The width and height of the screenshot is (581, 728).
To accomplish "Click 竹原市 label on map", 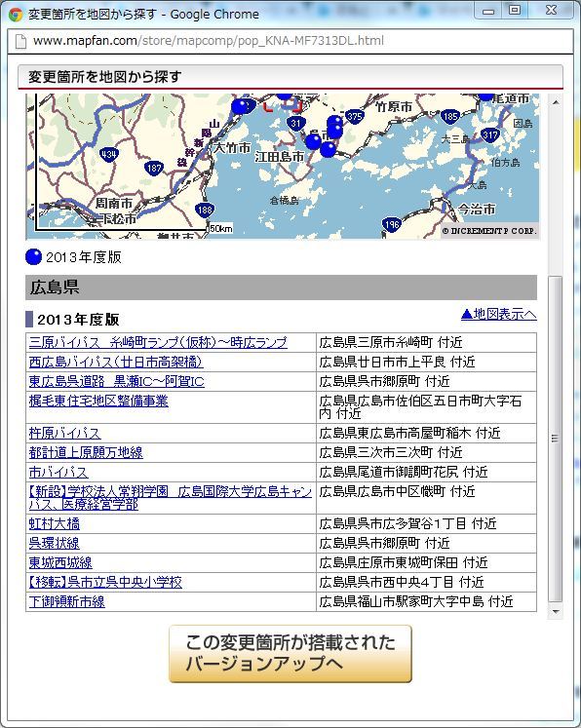I will tap(394, 107).
